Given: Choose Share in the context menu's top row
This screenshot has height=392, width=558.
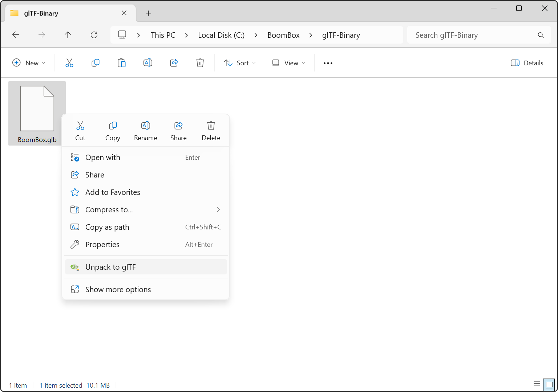Looking at the screenshot, I should click(178, 131).
